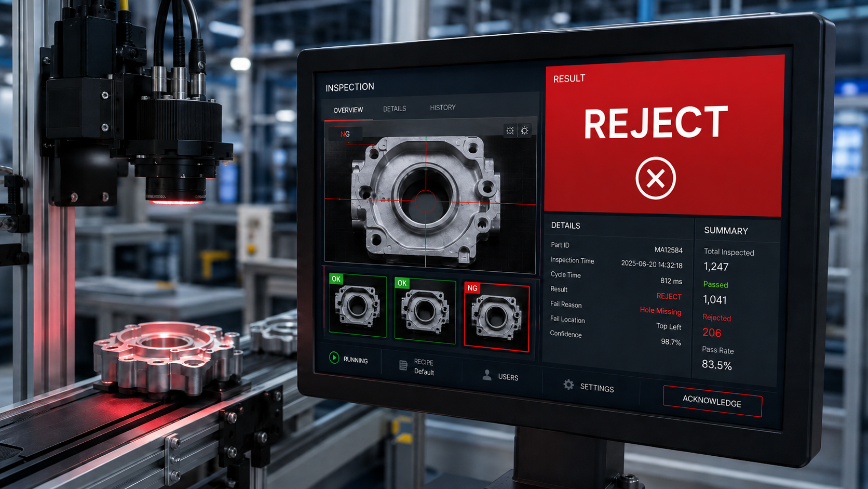Switch to the OVERVIEW tab
The height and width of the screenshot is (489, 868).
(348, 110)
